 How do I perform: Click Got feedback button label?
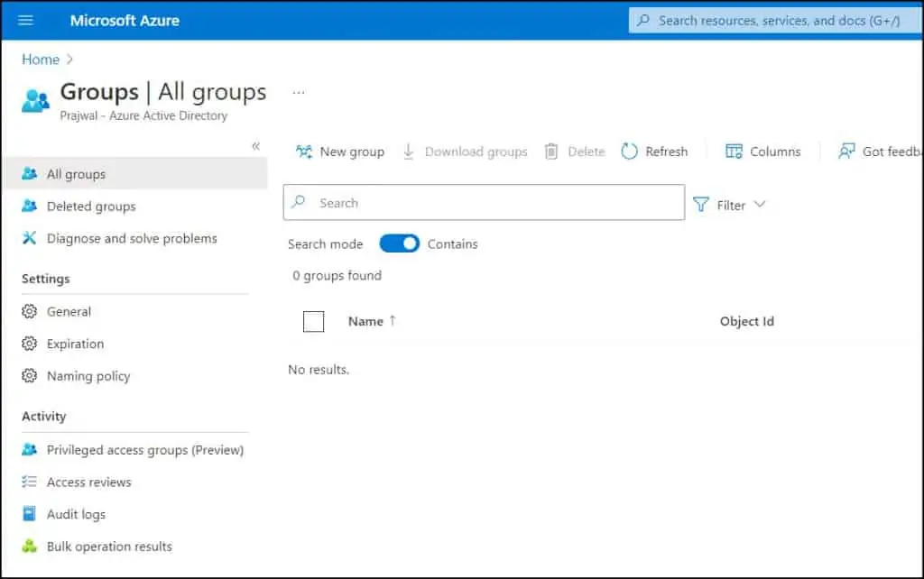[x=892, y=152]
